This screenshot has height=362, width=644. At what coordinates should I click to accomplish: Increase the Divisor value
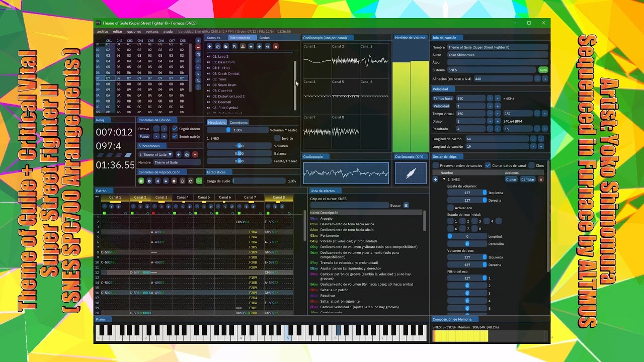point(498,121)
